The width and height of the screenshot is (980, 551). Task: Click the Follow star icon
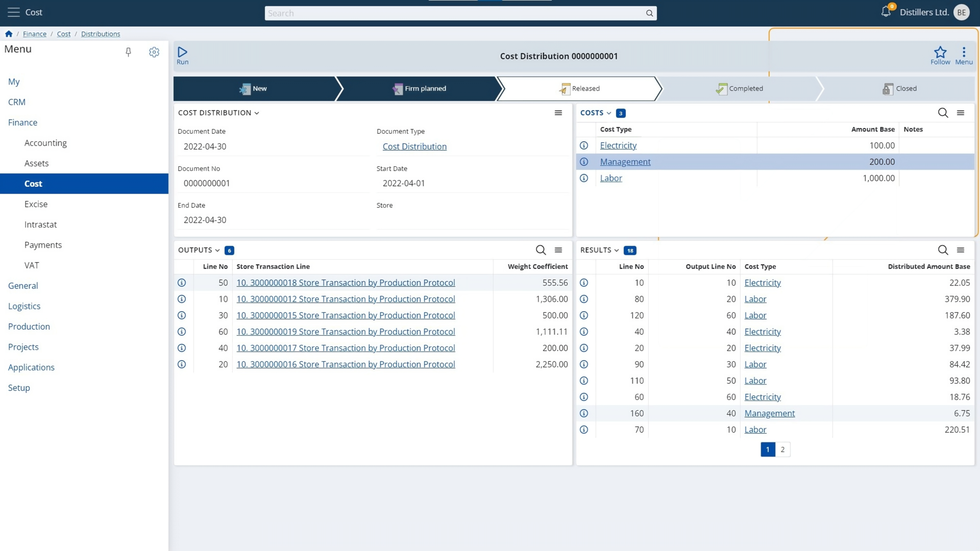[940, 52]
